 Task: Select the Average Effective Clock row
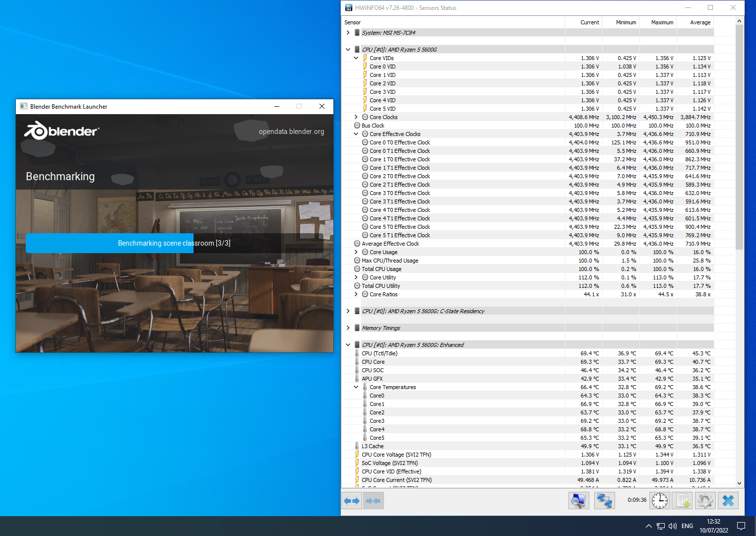coord(528,244)
